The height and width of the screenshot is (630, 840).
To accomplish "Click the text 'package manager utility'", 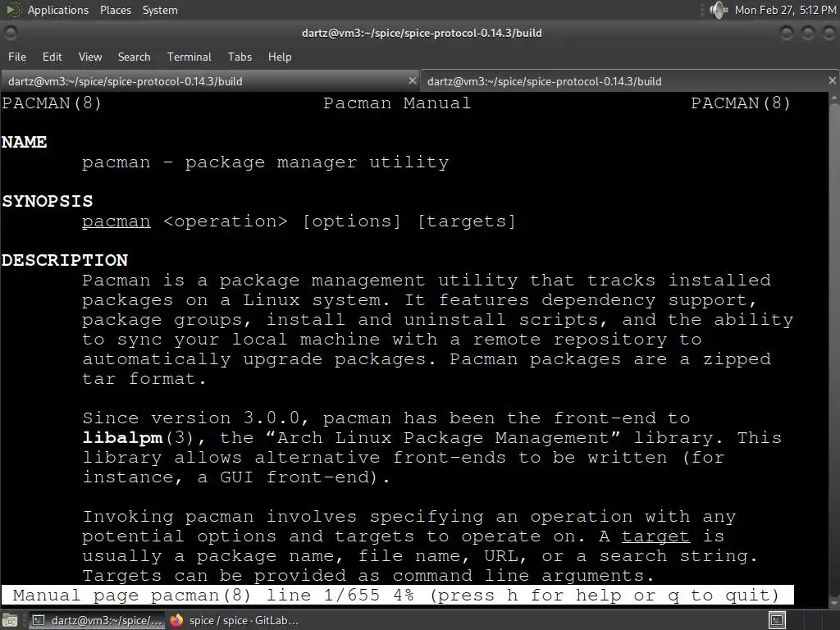I will [x=317, y=162].
